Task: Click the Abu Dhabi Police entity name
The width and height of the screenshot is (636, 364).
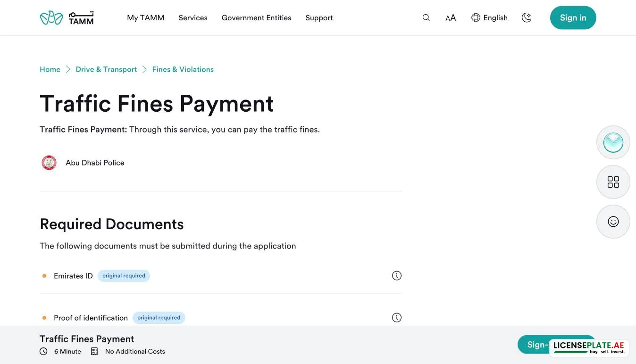Action: click(x=95, y=163)
